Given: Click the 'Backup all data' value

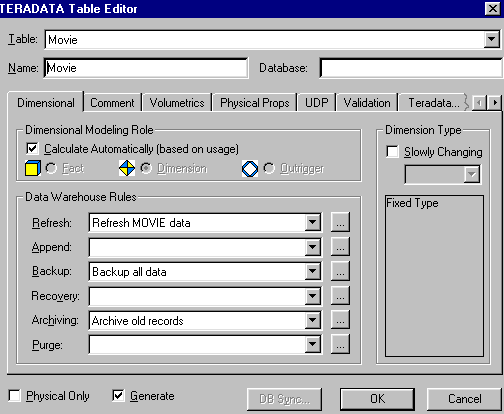Looking at the screenshot, I should click(129, 272).
